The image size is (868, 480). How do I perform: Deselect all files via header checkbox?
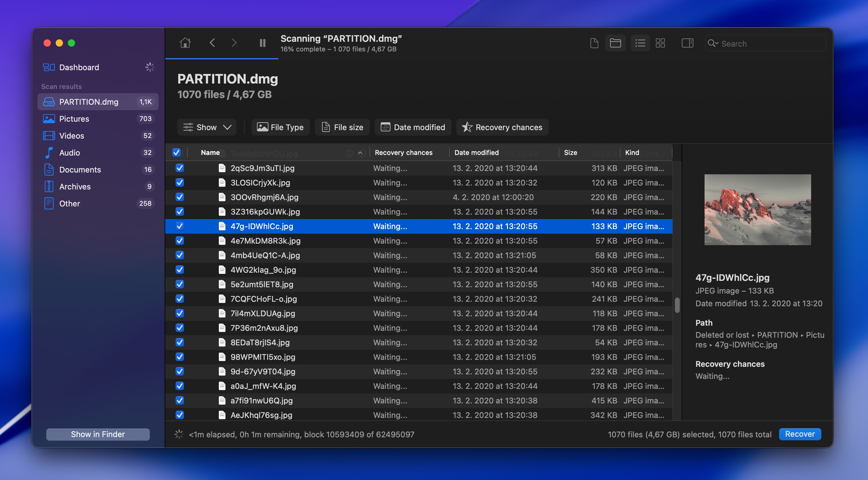click(176, 153)
